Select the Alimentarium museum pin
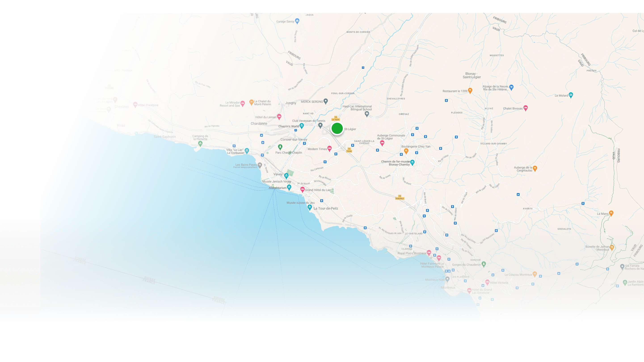 click(289, 187)
